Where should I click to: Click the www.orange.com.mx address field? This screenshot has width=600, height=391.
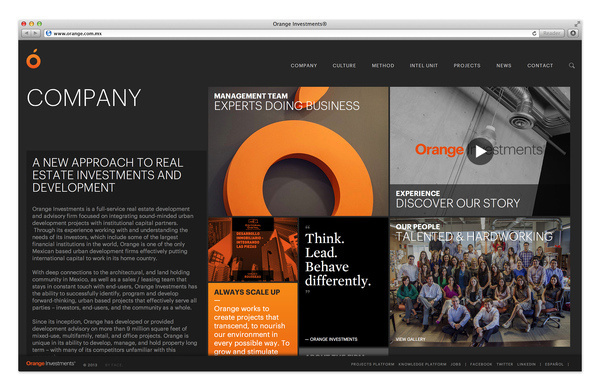click(291, 33)
